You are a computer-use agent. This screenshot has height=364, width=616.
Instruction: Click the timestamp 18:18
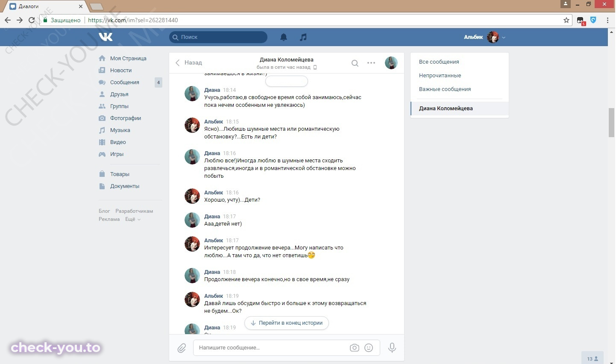tap(229, 272)
